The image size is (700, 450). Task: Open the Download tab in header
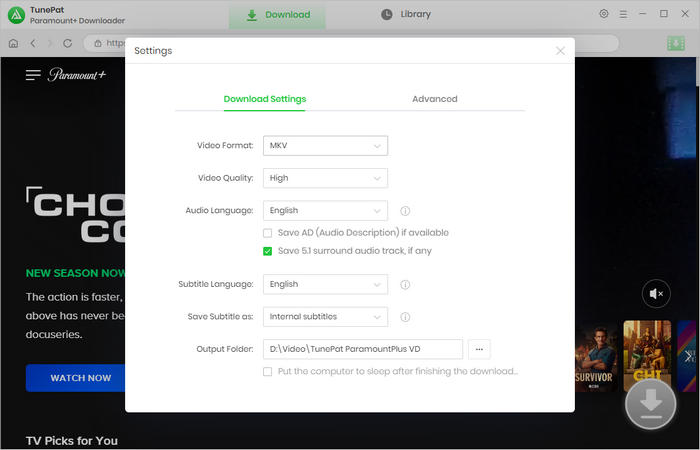(277, 15)
